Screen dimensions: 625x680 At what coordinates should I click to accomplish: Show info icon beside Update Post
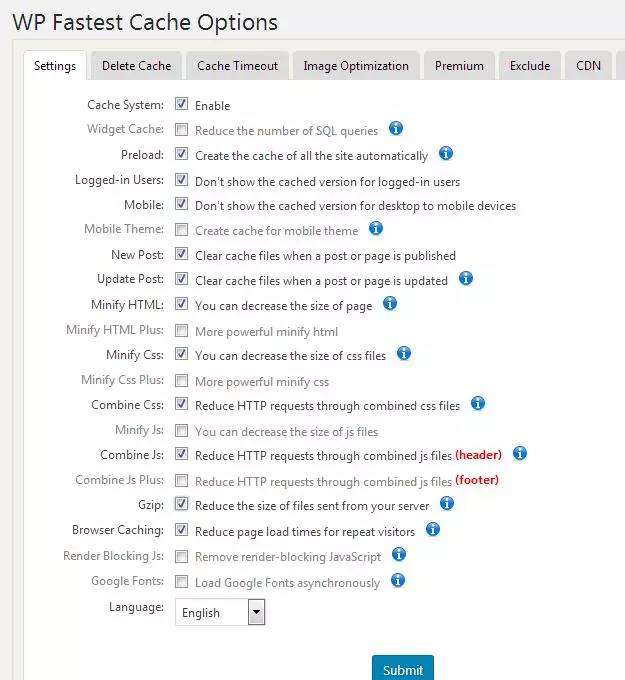click(x=466, y=278)
